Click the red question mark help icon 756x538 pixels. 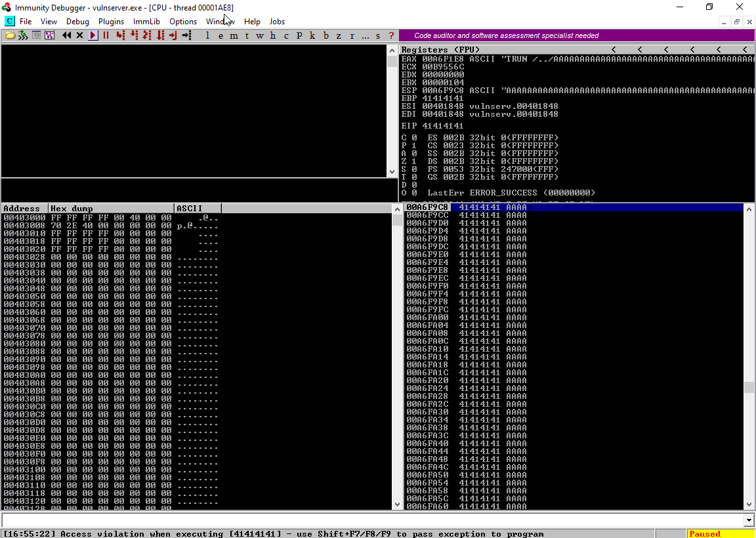tap(391, 35)
